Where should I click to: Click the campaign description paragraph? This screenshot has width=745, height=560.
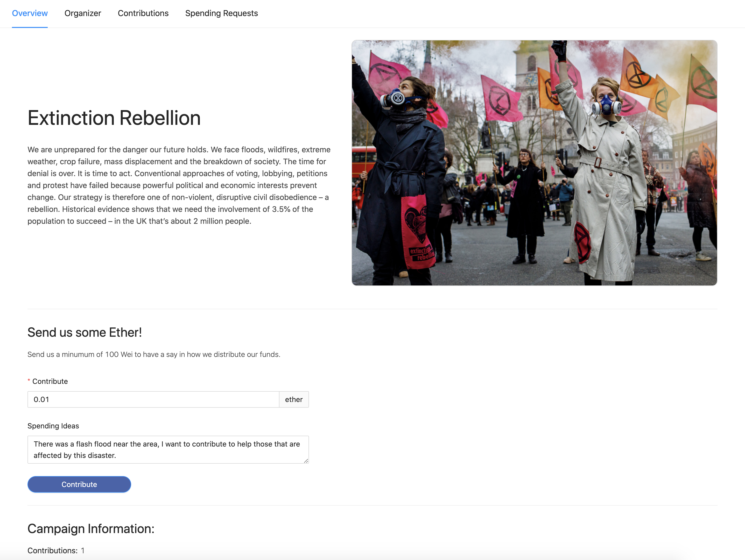coord(179,185)
